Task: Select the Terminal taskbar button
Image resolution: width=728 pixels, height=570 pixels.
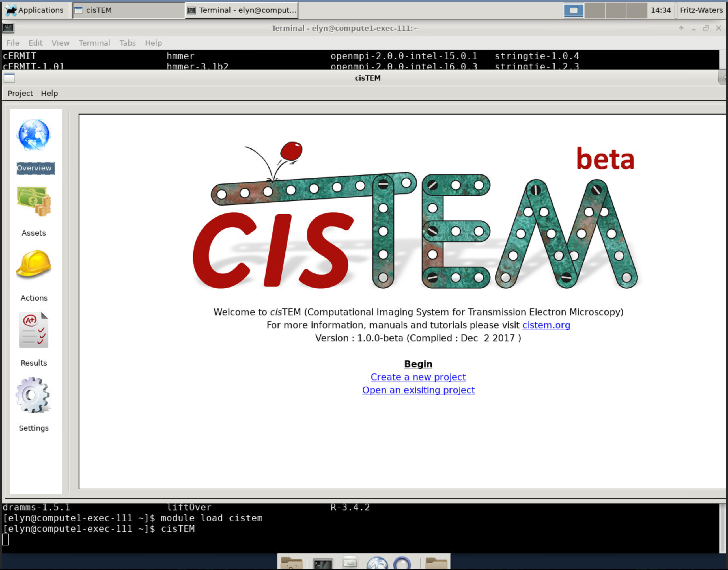Action: [242, 10]
